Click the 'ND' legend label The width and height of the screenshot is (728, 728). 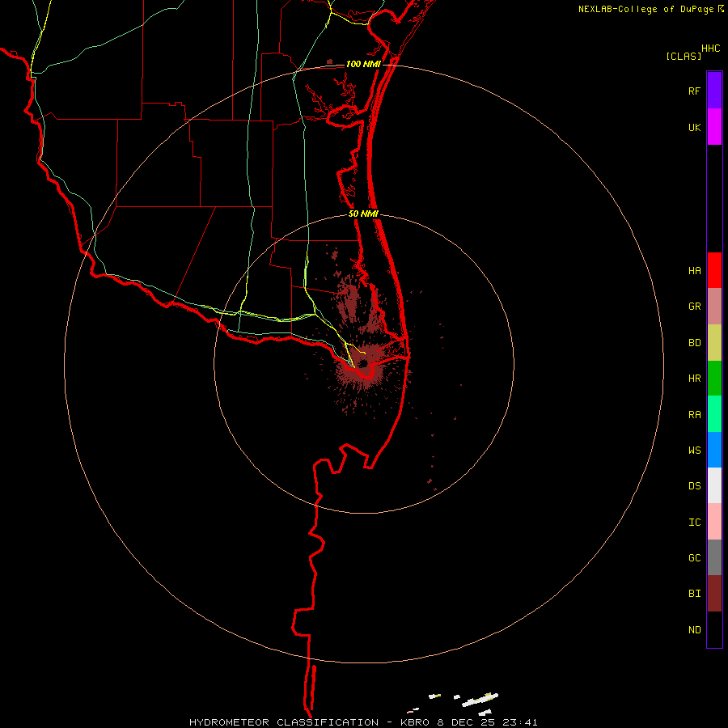[694, 630]
